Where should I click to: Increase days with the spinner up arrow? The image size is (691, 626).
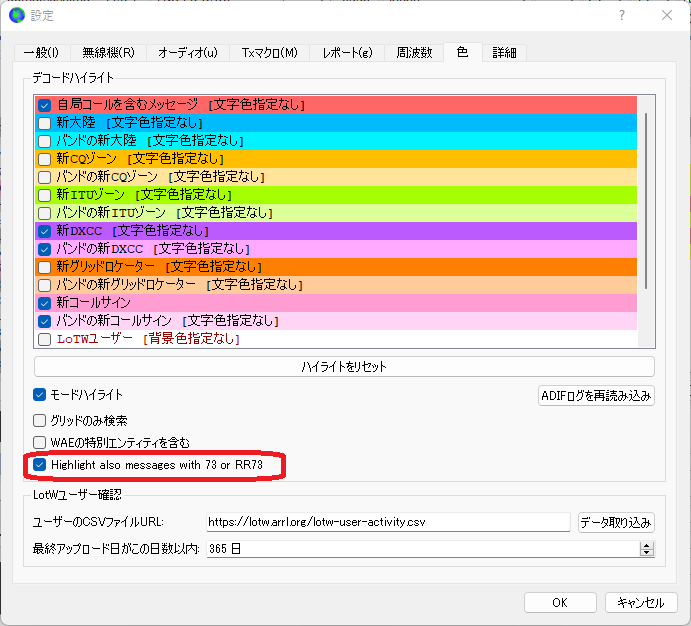tap(646, 545)
